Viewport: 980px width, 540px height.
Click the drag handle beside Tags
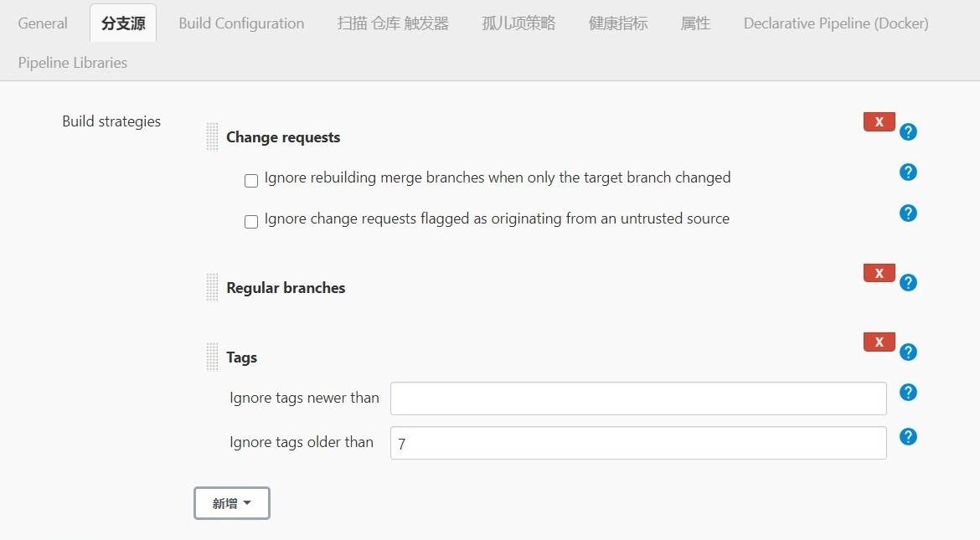(212, 357)
